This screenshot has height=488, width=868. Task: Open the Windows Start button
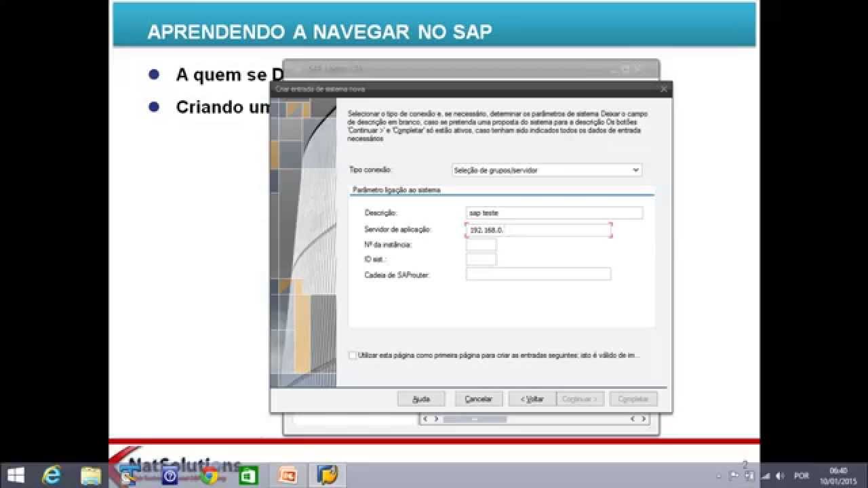click(15, 475)
